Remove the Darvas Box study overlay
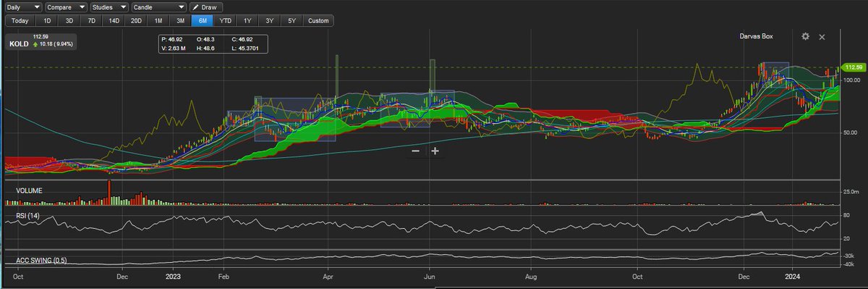Viewport: 868px width, 289px height. click(x=822, y=36)
